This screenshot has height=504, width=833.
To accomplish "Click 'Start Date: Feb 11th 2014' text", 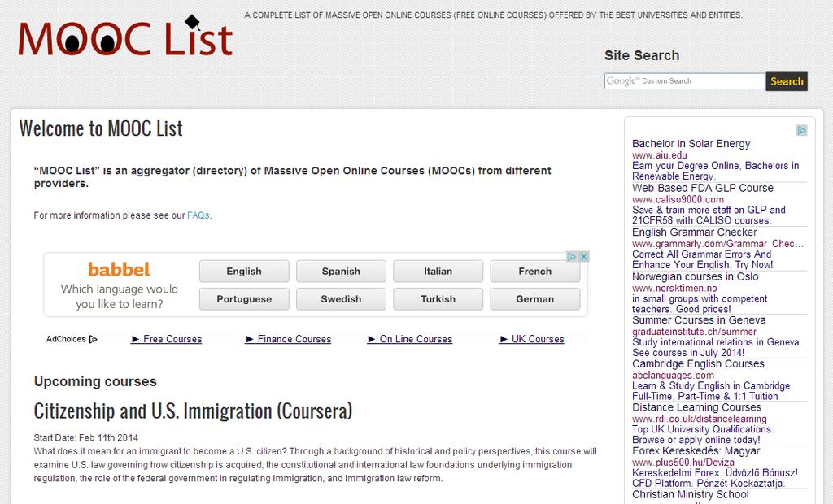I will [86, 437].
